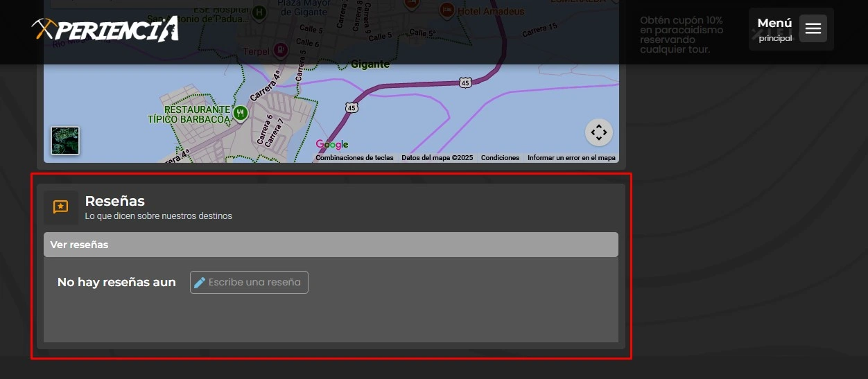Click the green restaurant fork marker

click(x=241, y=113)
